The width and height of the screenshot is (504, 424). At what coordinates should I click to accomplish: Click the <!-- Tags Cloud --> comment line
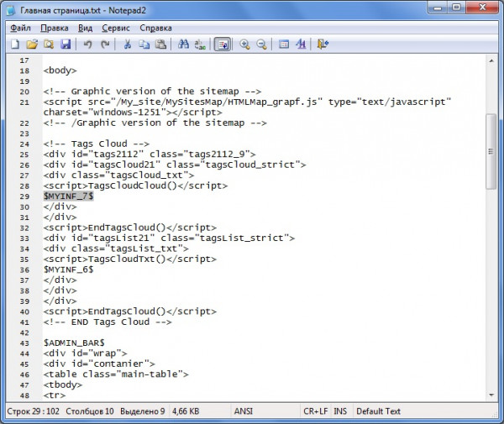[97, 144]
